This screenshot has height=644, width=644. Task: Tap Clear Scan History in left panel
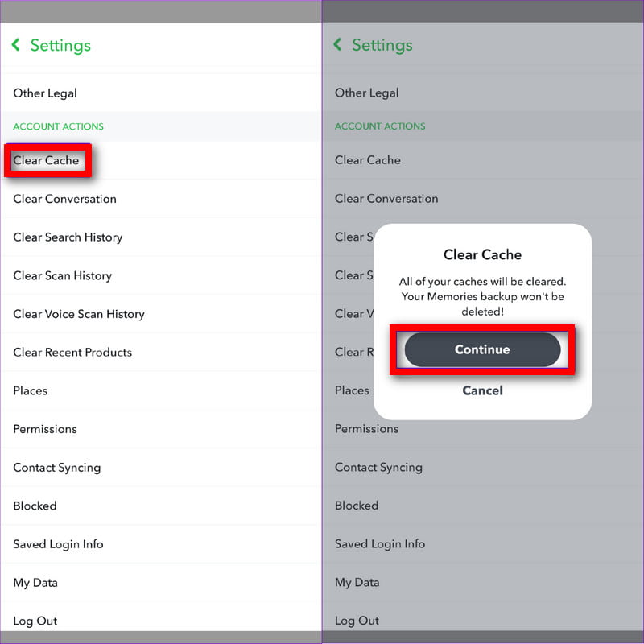click(x=62, y=275)
